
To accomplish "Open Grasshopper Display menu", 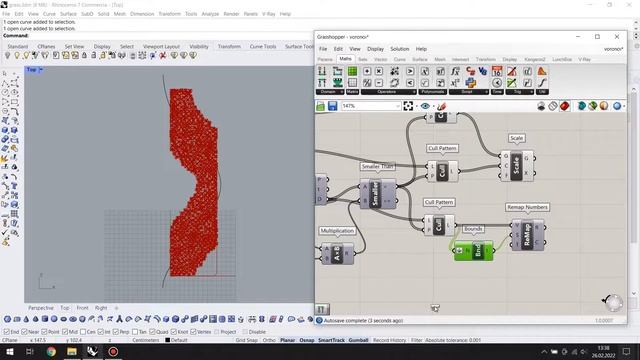I will [375, 49].
